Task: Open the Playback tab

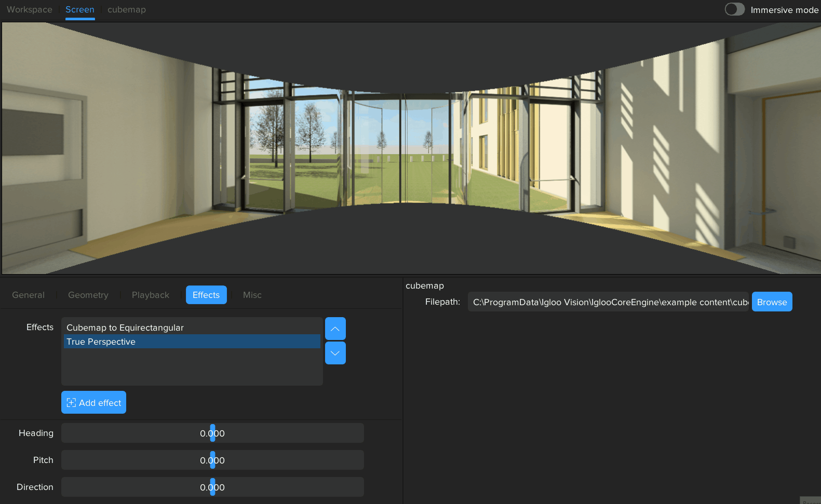Action: click(151, 295)
